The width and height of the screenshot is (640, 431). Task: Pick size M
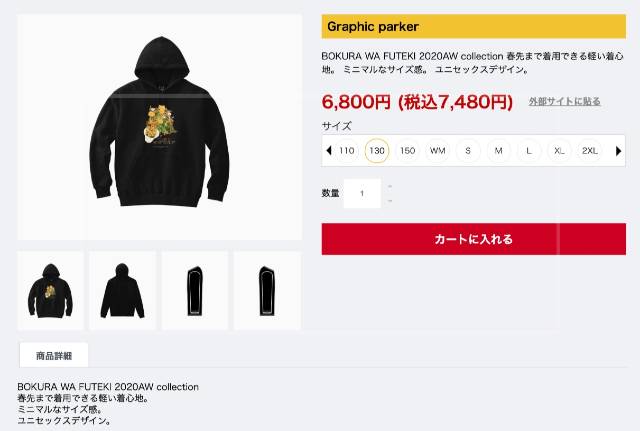coord(498,151)
